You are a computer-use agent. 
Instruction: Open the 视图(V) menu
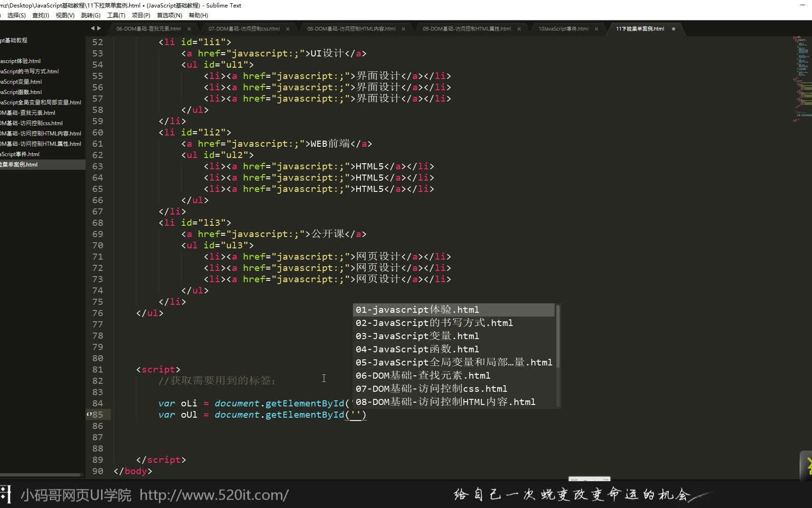tap(65, 16)
